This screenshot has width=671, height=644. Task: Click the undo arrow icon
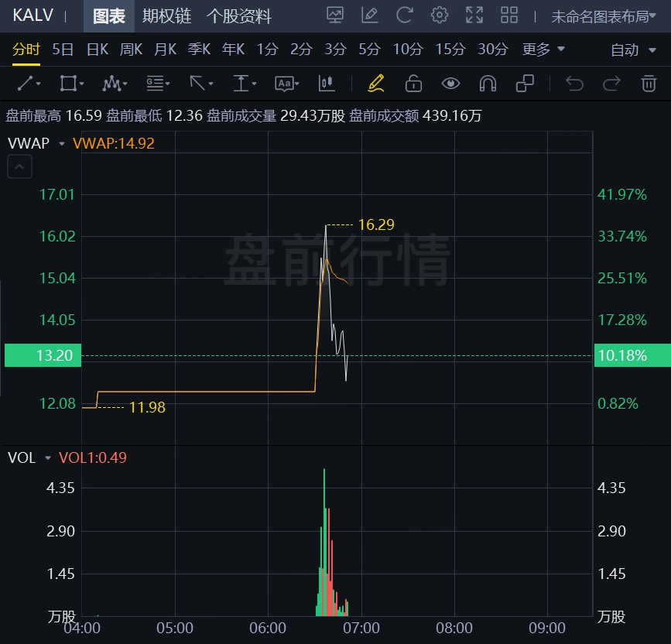coord(574,84)
